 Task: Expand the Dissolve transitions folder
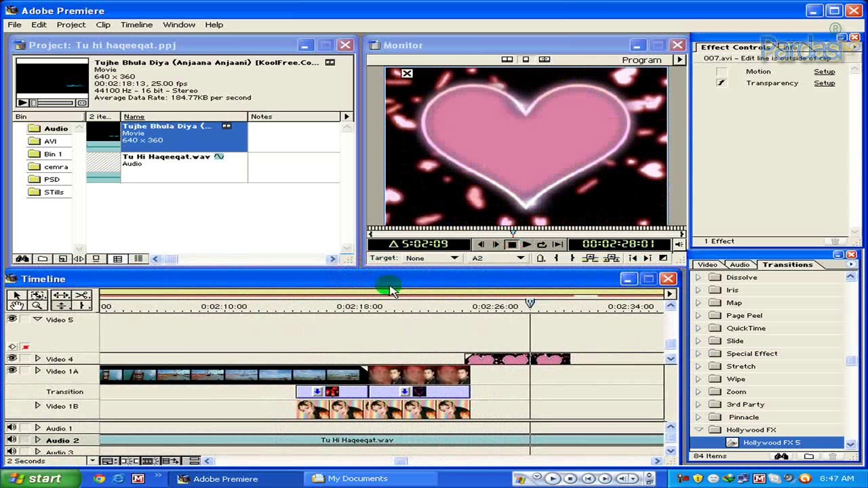click(698, 277)
